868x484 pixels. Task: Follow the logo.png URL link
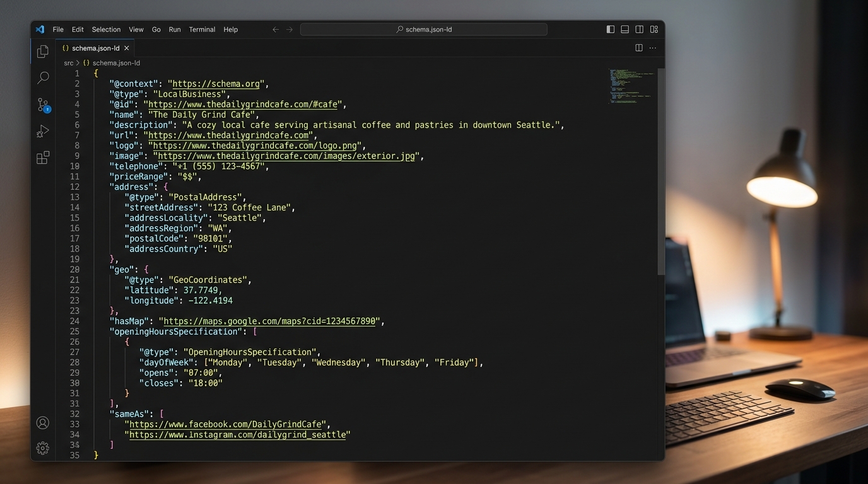coord(255,146)
